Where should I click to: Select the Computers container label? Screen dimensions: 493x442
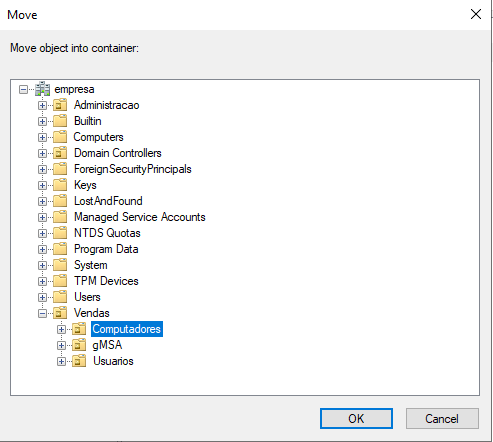tap(98, 137)
